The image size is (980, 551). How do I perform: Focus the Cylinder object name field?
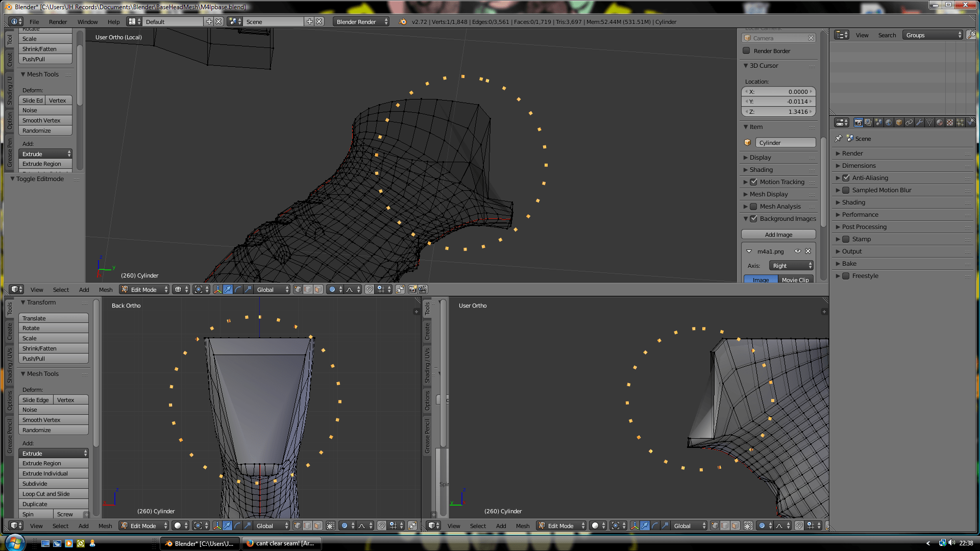click(786, 142)
